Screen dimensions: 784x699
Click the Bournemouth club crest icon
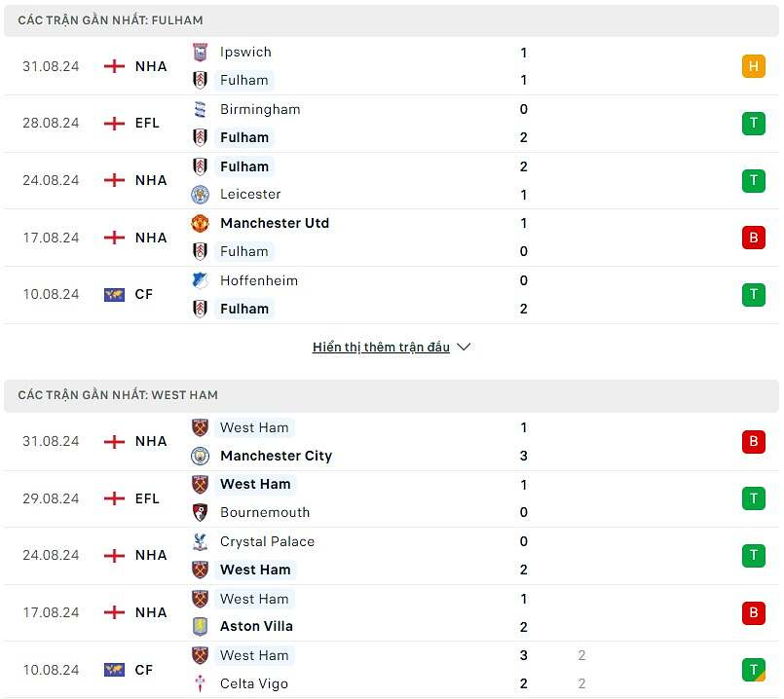coord(200,512)
